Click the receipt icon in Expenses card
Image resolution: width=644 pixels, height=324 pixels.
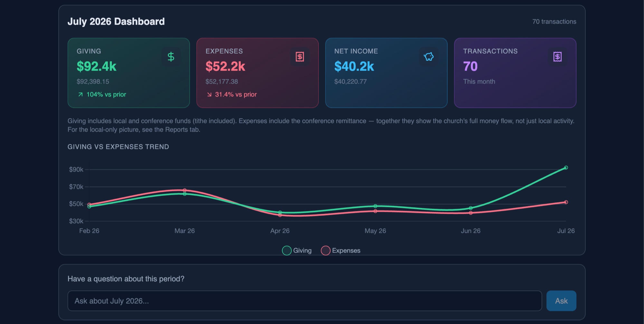coord(300,57)
